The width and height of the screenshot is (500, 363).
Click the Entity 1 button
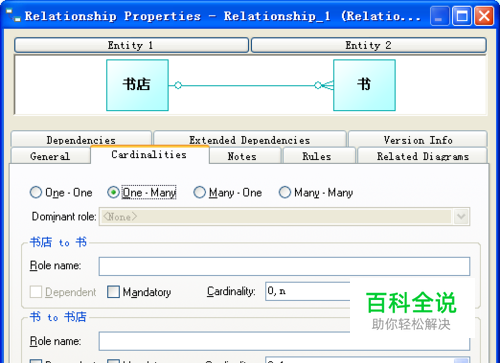tap(131, 45)
